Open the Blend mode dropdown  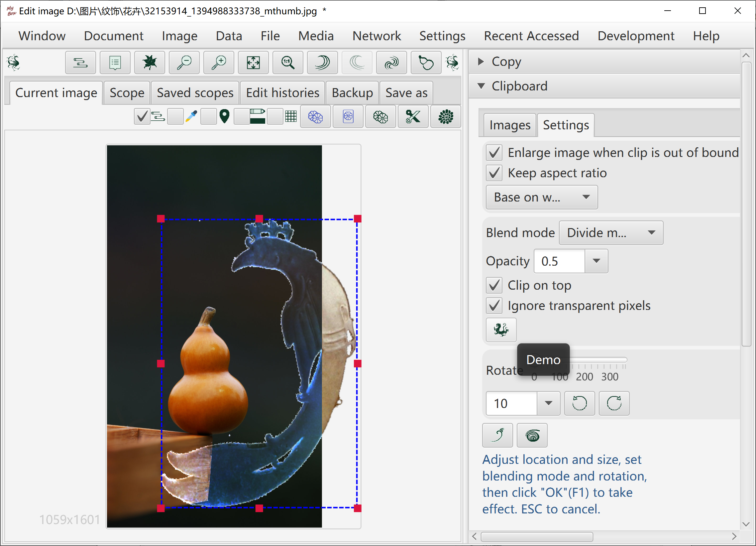tap(611, 233)
